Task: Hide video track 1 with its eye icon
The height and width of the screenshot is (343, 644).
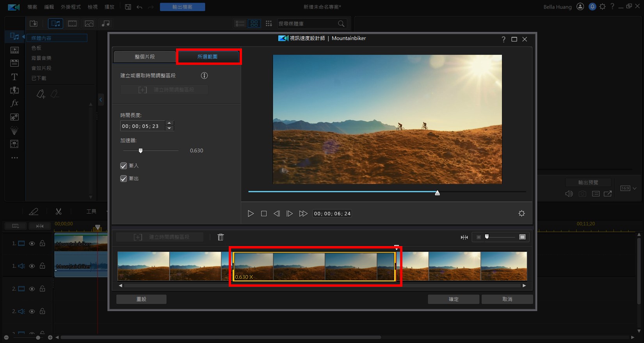Action: pos(32,243)
